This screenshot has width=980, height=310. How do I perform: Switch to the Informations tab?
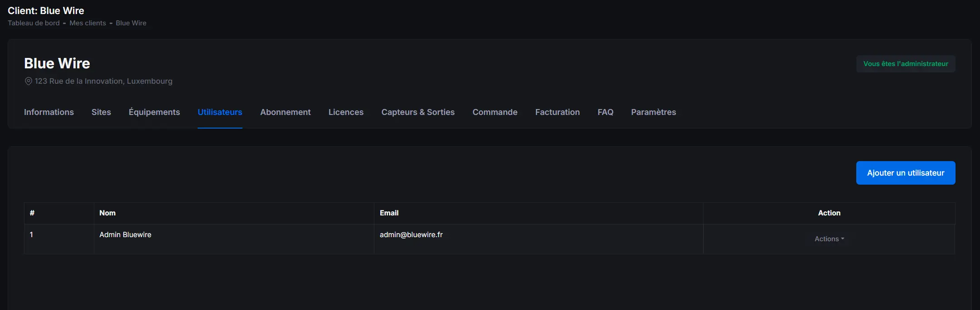pos(49,112)
